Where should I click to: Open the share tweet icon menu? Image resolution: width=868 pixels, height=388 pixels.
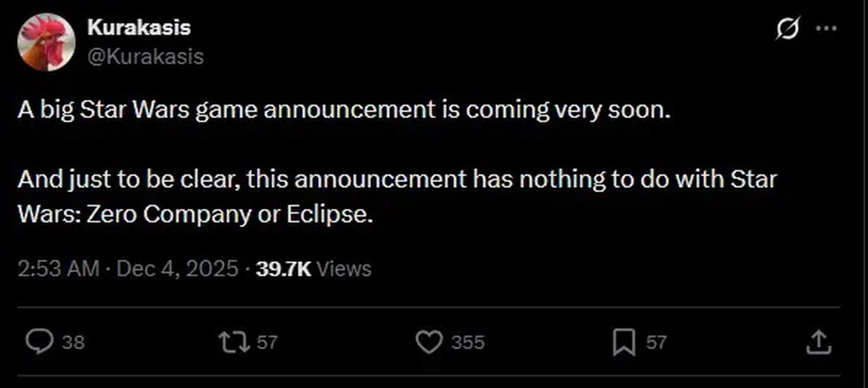click(x=819, y=342)
